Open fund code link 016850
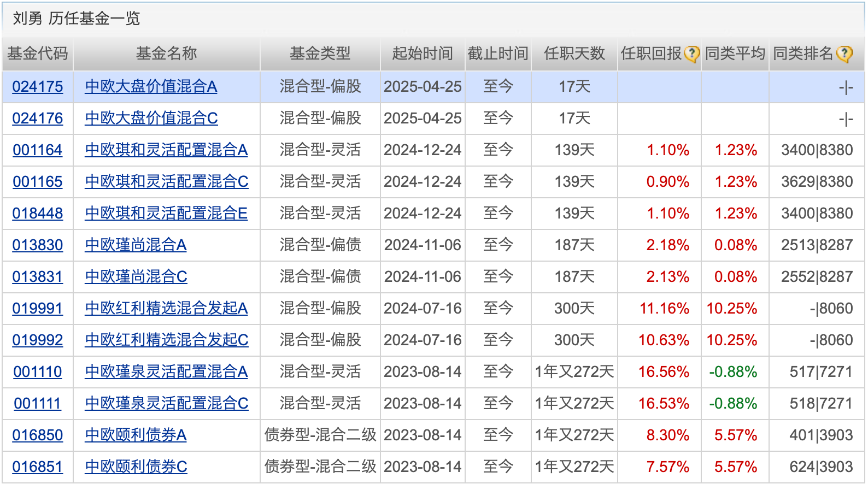 (x=38, y=435)
